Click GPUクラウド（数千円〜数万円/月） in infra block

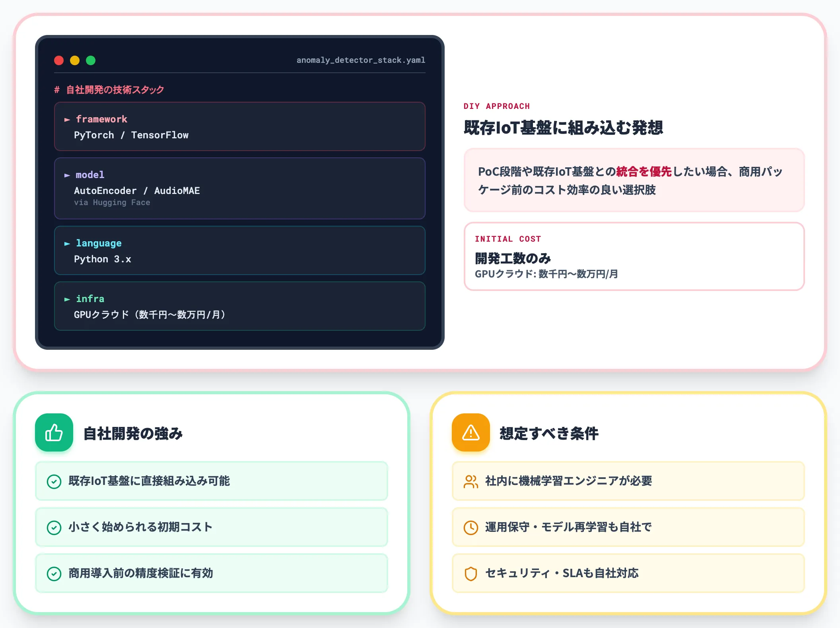[150, 315]
